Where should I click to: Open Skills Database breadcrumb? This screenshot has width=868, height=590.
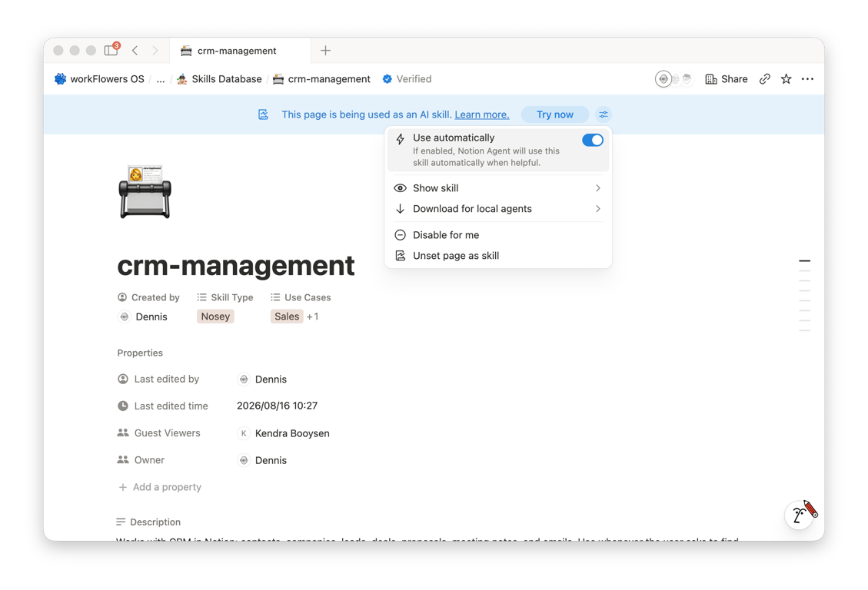(219, 79)
